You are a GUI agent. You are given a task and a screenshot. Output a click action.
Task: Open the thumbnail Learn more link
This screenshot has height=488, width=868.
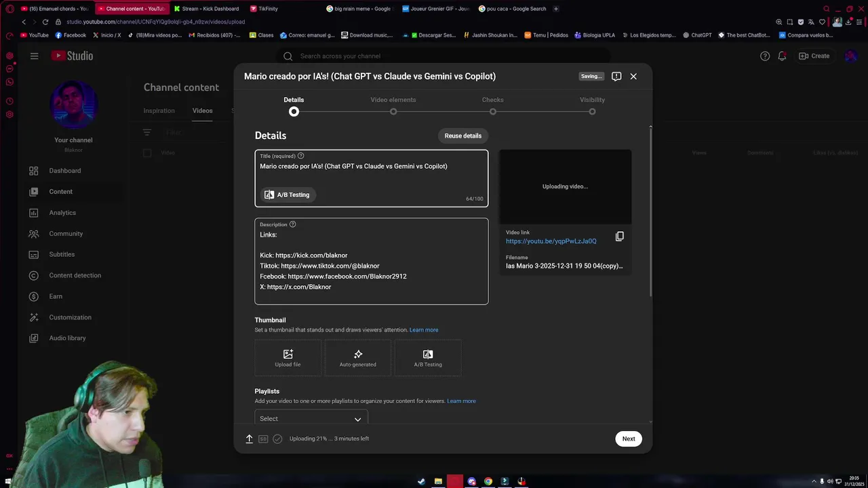tap(424, 330)
